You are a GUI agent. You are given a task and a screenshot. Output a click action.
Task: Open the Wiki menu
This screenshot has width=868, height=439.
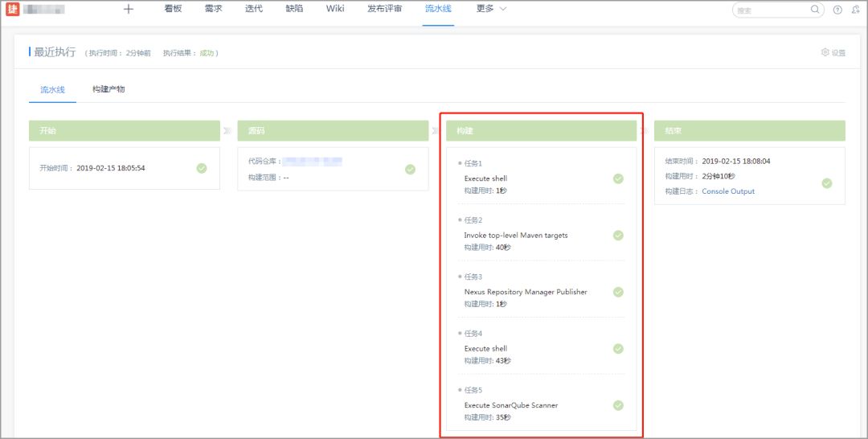335,9
